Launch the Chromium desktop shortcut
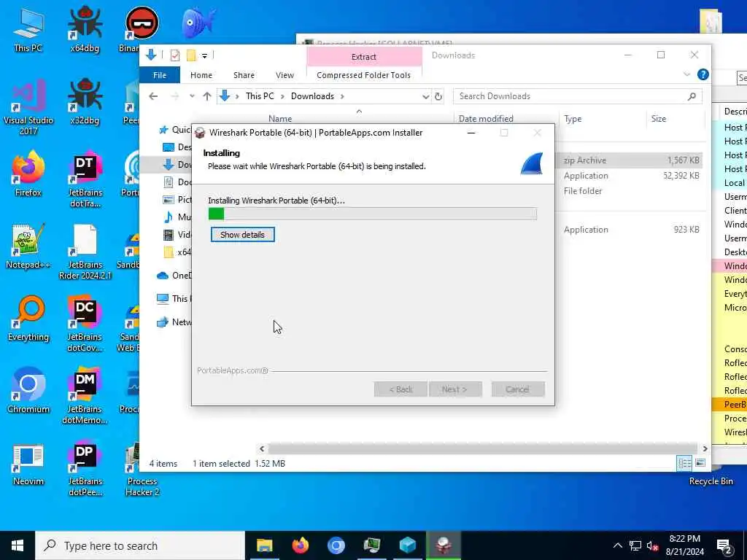 (x=28, y=391)
